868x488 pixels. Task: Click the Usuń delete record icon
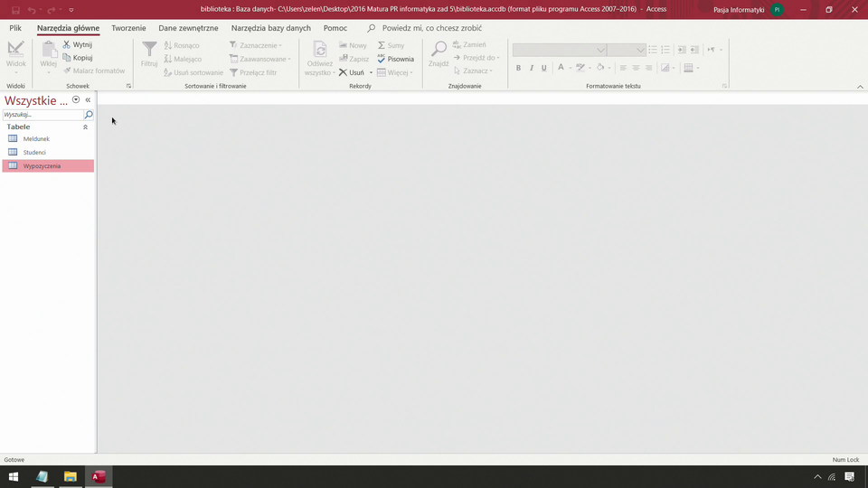[x=344, y=72]
